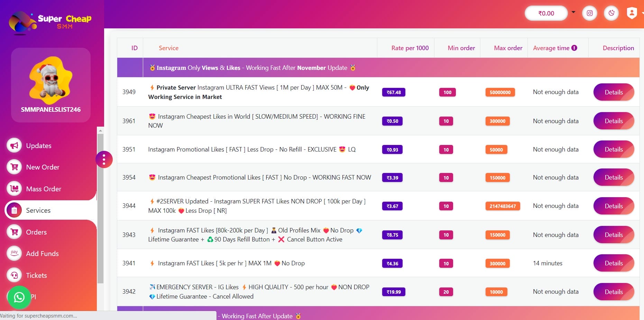Click service ID 3961
Viewport: 644px width, 320px height.
129,121
